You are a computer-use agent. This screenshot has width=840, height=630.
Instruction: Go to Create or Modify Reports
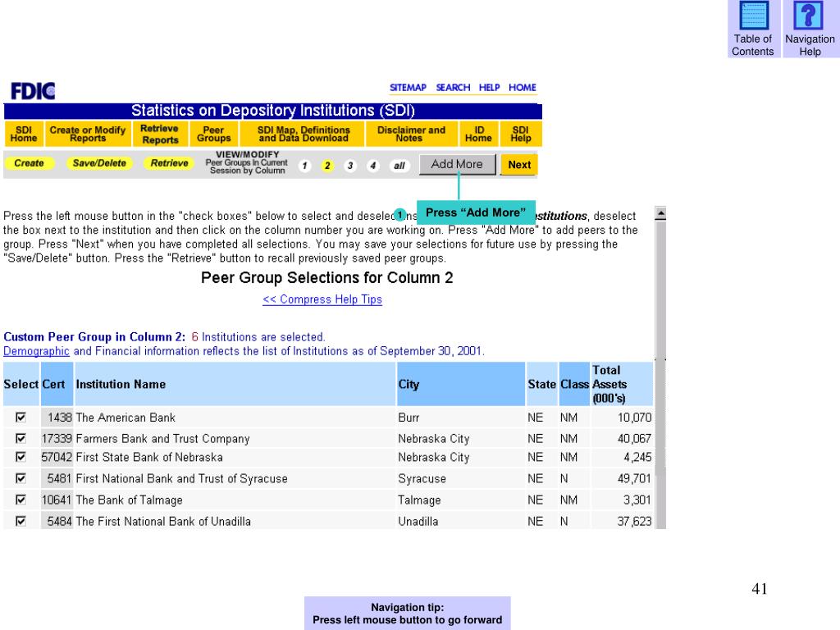(x=88, y=134)
